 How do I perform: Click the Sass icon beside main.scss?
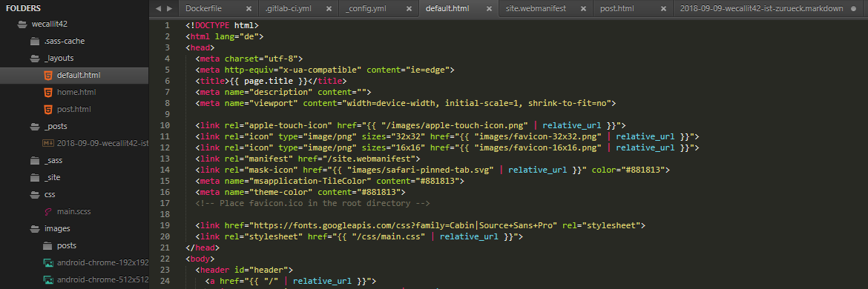point(47,211)
